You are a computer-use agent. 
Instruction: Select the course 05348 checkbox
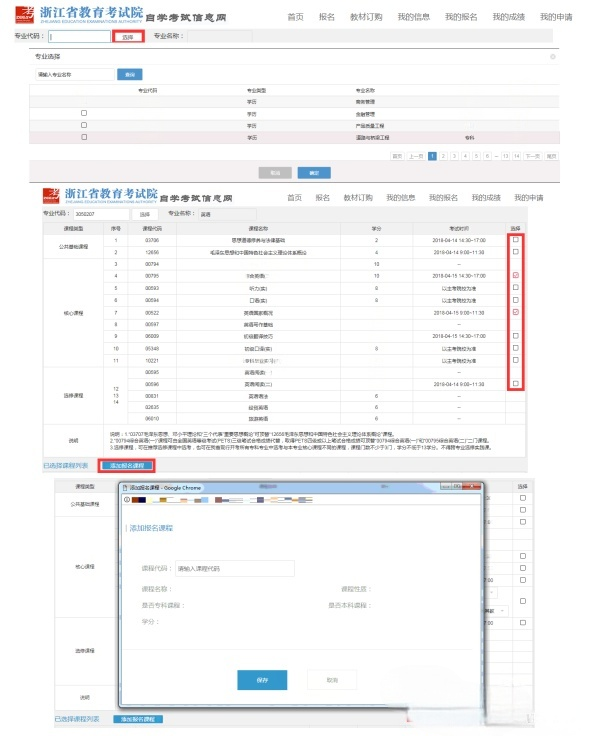click(x=516, y=348)
